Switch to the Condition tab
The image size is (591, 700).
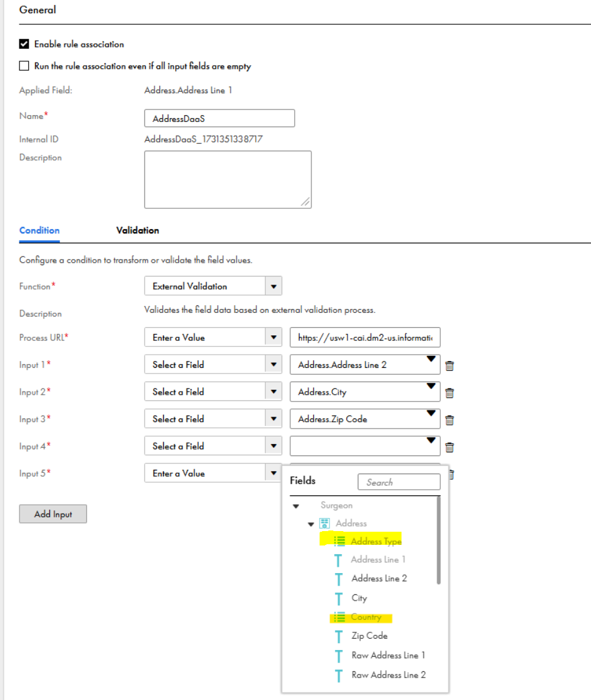tap(39, 230)
